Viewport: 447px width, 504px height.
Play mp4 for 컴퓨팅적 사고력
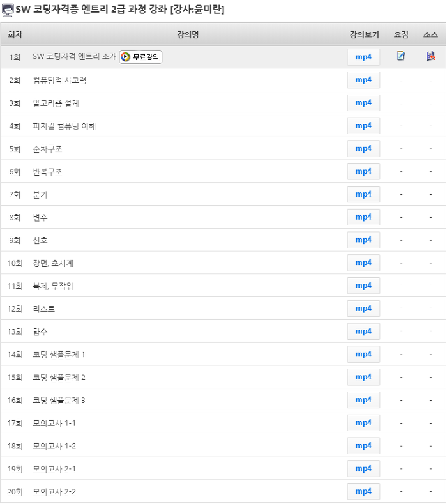pos(363,80)
